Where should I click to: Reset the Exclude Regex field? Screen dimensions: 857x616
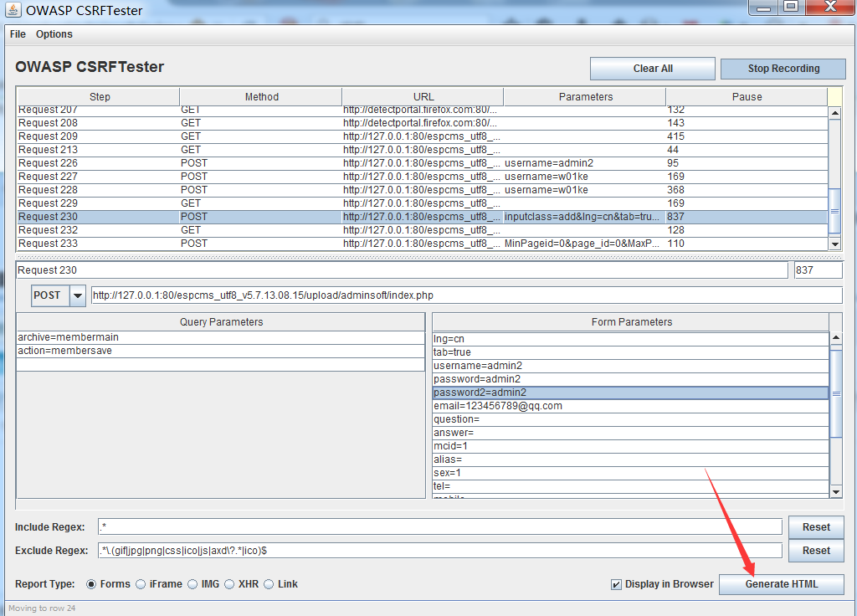tap(816, 551)
